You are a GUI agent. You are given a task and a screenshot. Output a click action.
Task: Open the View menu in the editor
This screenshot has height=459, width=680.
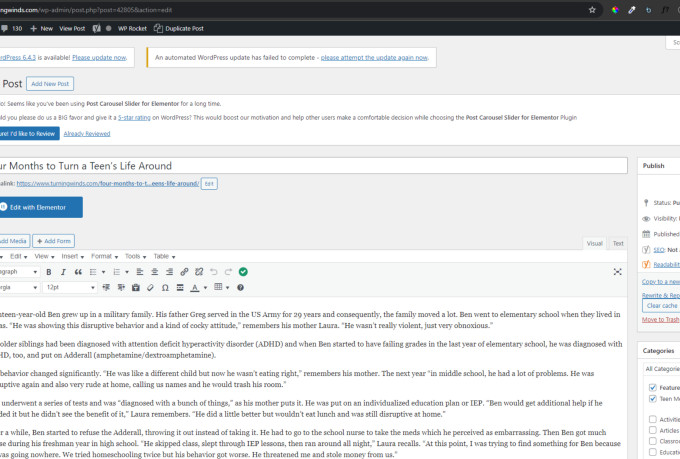tap(44, 256)
